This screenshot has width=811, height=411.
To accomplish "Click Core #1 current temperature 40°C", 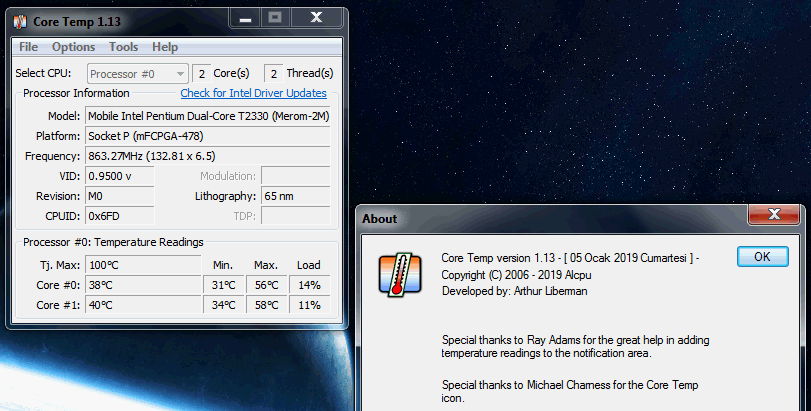I will click(x=143, y=306).
